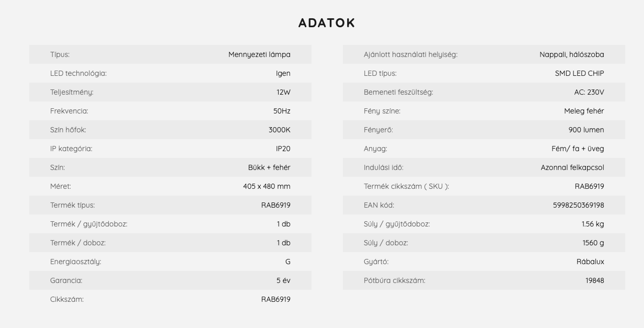The image size is (644, 328).
Task: Select the Bükk + fehér color value
Action: pyautogui.click(x=269, y=167)
